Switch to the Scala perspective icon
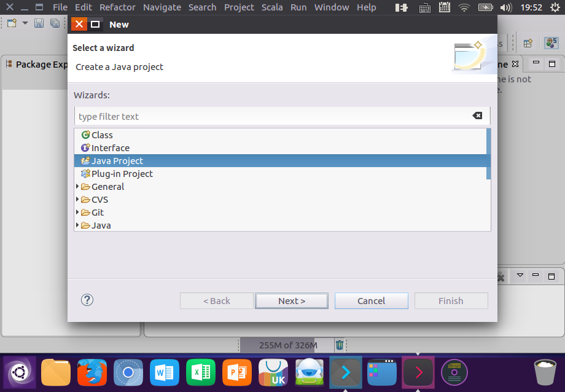The width and height of the screenshot is (565, 392). coord(551,42)
